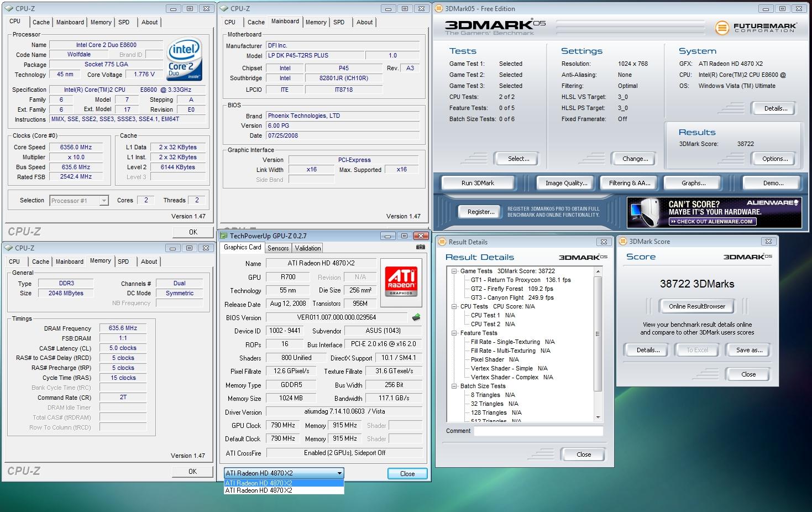Click the Comment input field
Screen dimensions: 812x512
point(538,431)
